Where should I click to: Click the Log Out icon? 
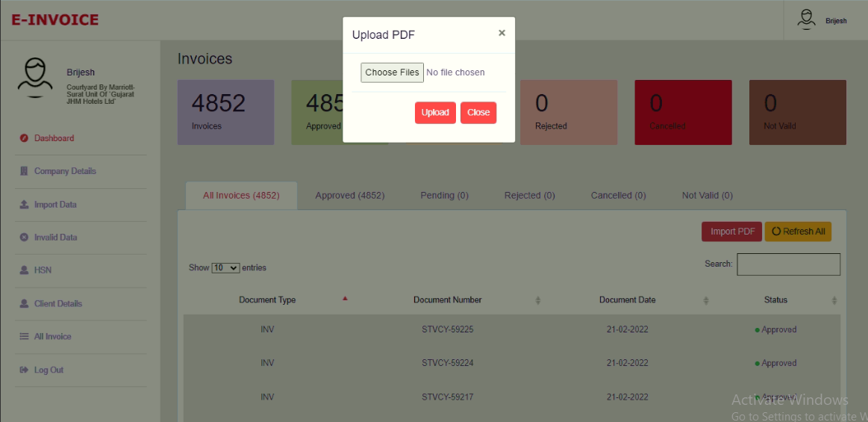24,370
